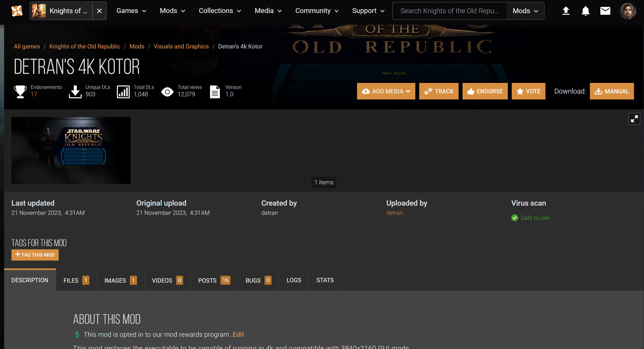Click the endorsements trophy icon
Image resolution: width=644 pixels, height=349 pixels.
point(20,92)
